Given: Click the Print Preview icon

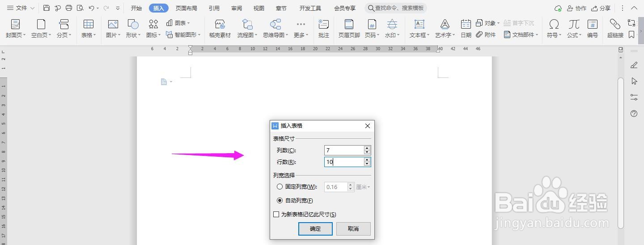Looking at the screenshot, I should pos(80,8).
